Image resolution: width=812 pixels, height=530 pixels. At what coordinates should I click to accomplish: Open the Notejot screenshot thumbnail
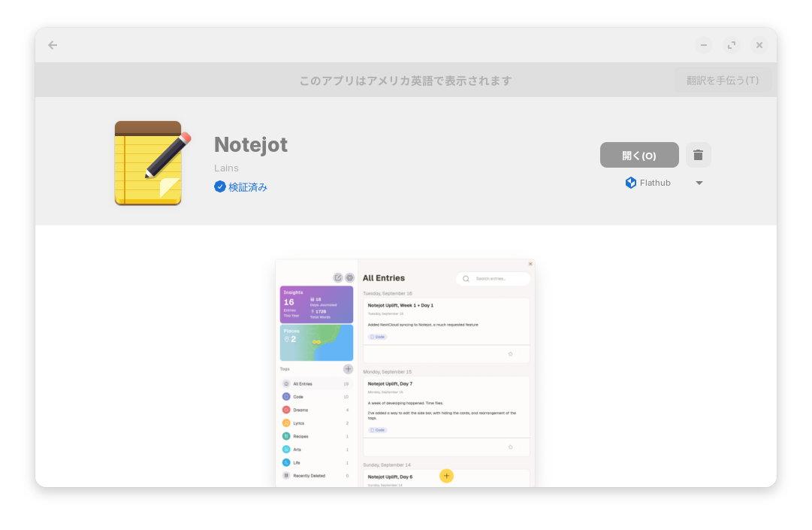[406, 373]
